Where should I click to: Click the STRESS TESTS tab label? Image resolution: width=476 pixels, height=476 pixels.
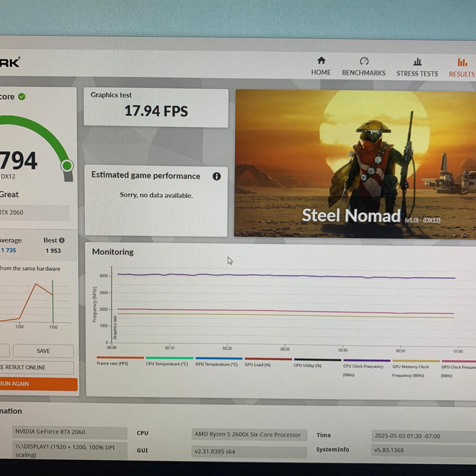(417, 74)
